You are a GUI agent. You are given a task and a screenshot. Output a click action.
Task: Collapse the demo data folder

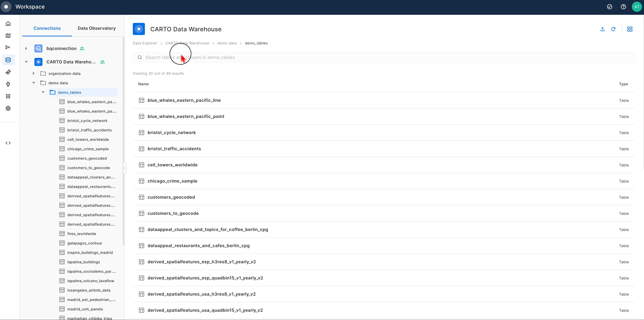[34, 83]
